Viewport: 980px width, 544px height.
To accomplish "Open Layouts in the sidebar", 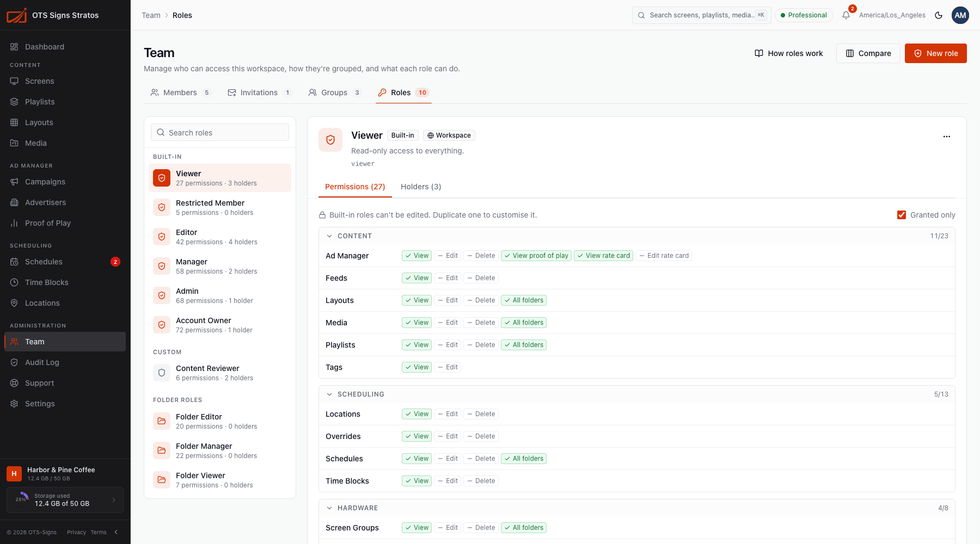I will (x=65, y=122).
